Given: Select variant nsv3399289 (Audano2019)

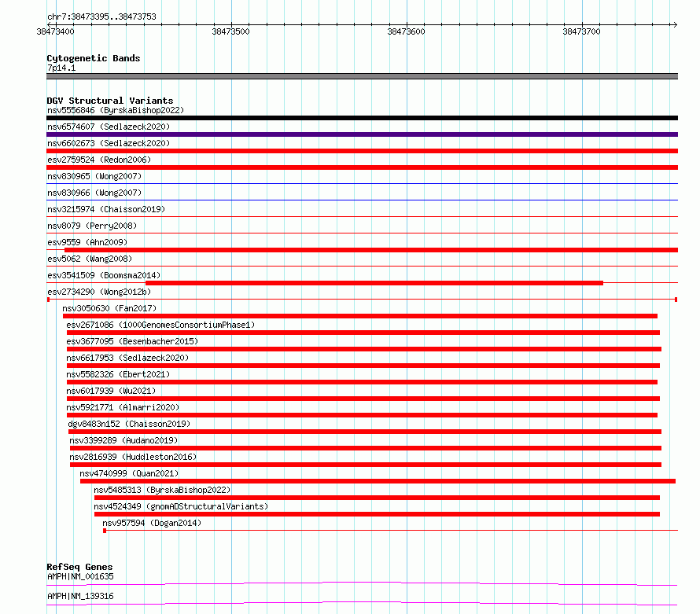Looking at the screenshot, I should pyautogui.click(x=123, y=440).
